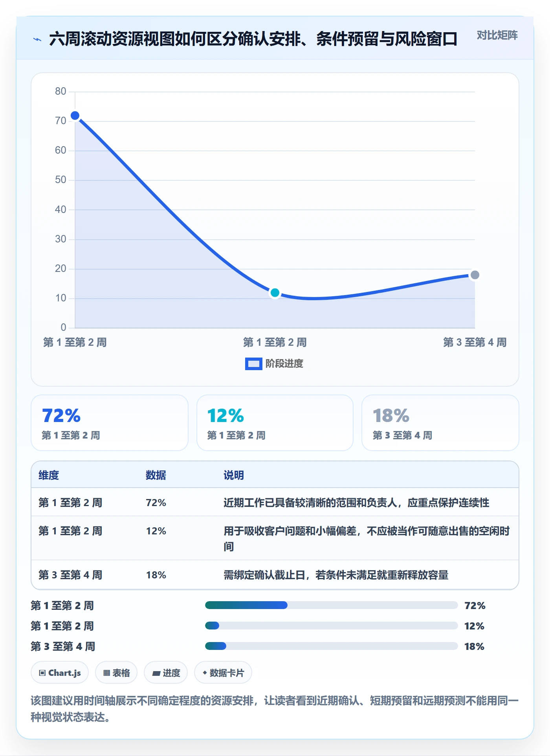Click the x-axis label 第 3 至第 4 周

(x=475, y=342)
